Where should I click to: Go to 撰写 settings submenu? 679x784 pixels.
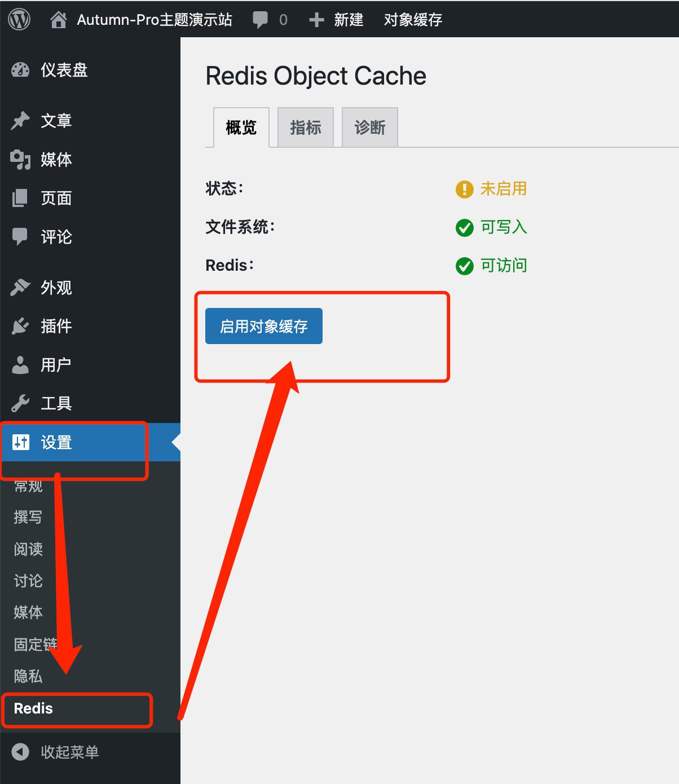click(x=28, y=517)
